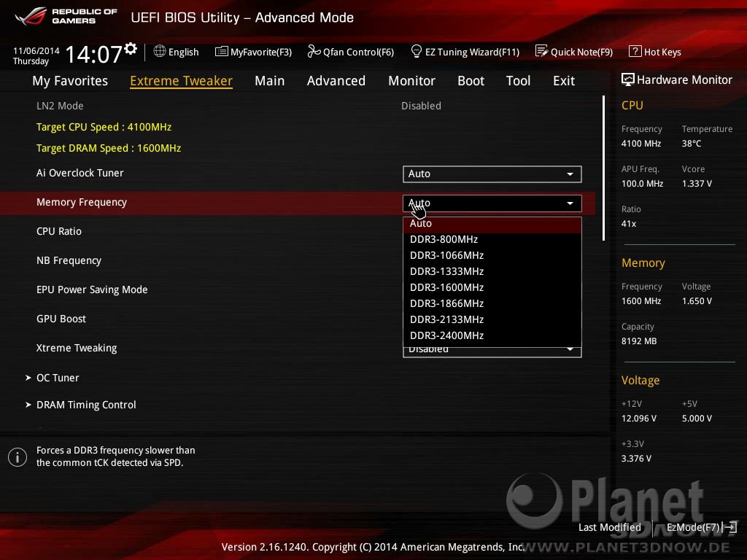Select DDR3-1333MHz memory frequency
747x560 pixels.
(492, 271)
